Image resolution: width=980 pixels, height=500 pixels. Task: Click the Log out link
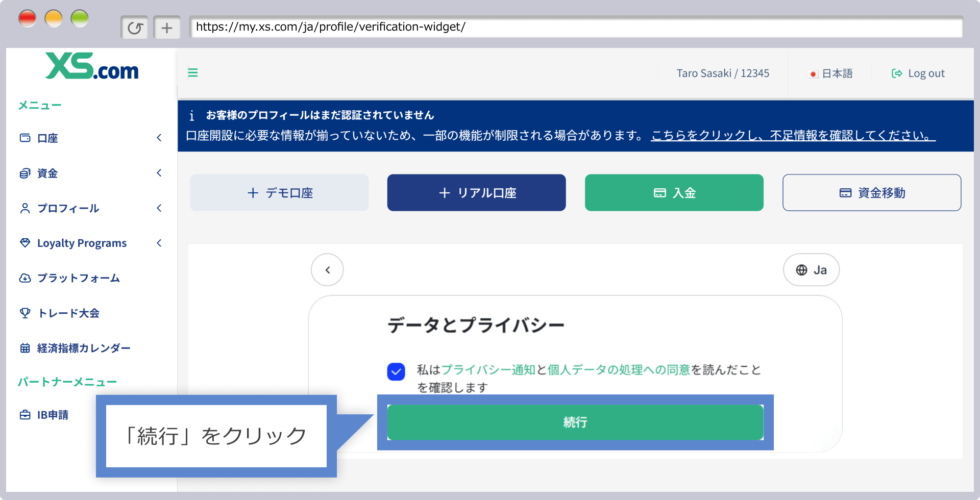(x=918, y=73)
